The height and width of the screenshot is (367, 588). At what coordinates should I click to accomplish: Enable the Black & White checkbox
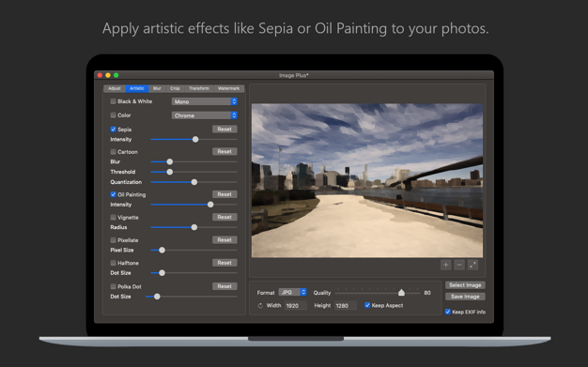tap(114, 101)
